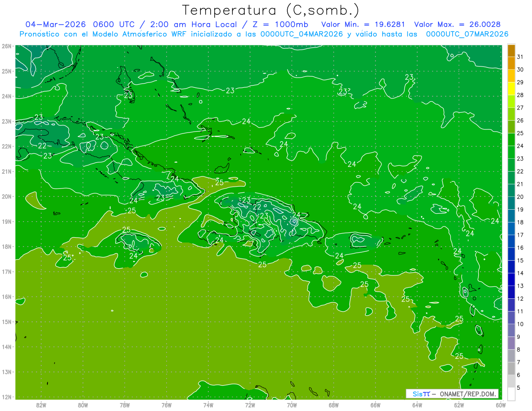Click the white legend swatch below 5
The image size is (532, 411).
click(x=511, y=394)
